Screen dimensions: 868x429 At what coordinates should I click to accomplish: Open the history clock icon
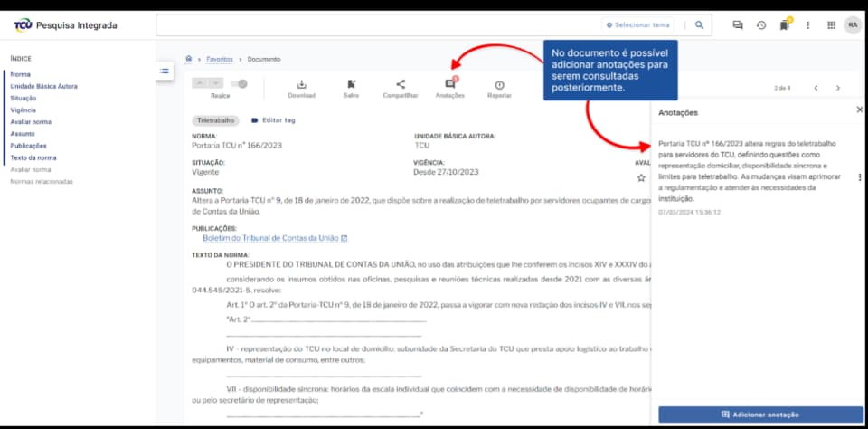click(x=761, y=25)
